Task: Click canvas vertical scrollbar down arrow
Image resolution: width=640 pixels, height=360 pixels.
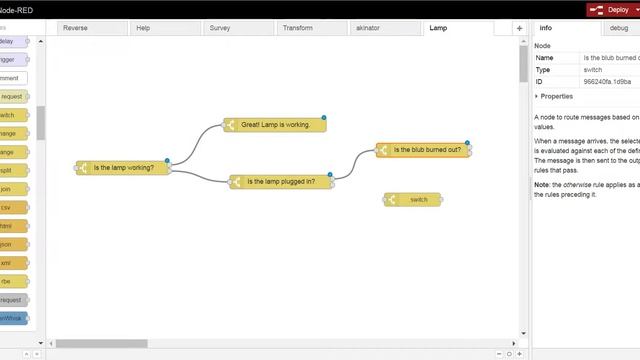Action: pos(524,333)
